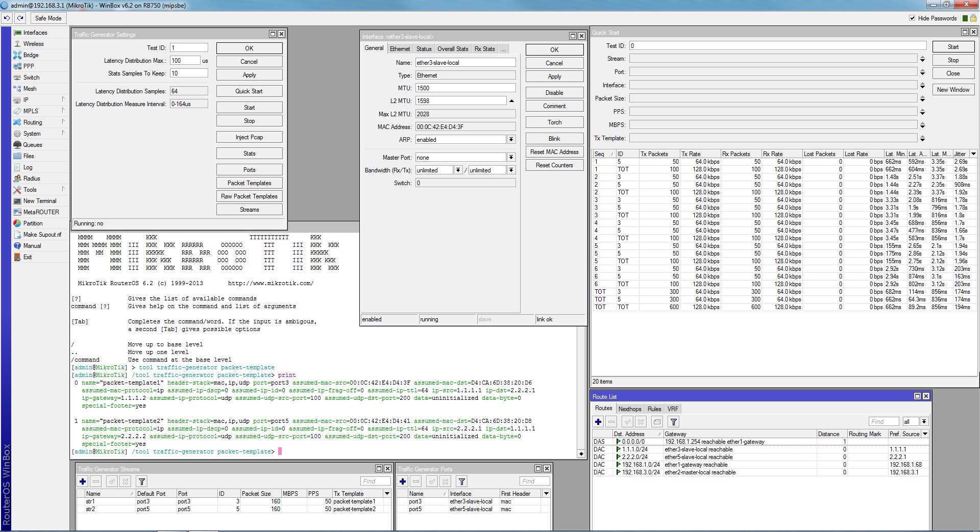Open the Switch sidebar entry
980x532 pixels.
click(x=31, y=78)
